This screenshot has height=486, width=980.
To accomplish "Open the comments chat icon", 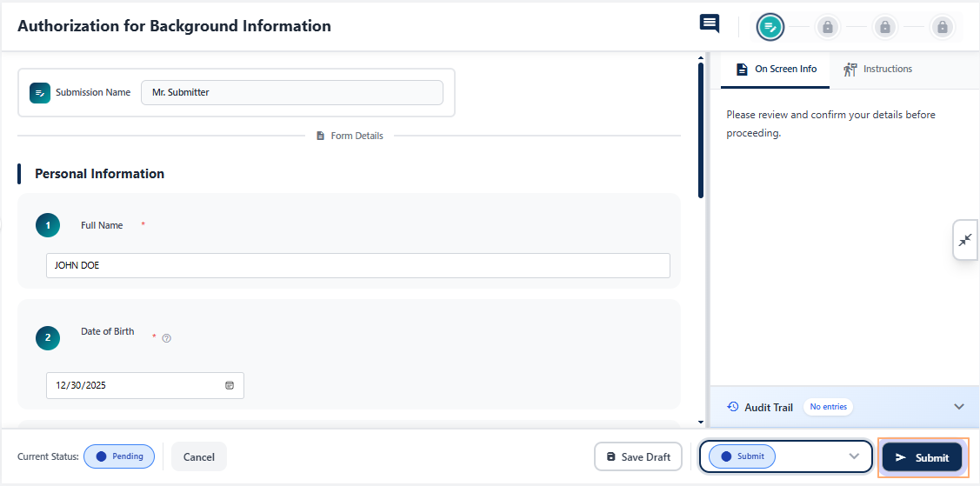I will (710, 23).
